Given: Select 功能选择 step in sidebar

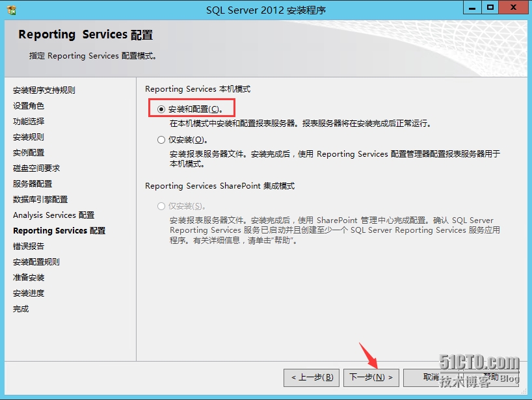Looking at the screenshot, I should pos(29,122).
